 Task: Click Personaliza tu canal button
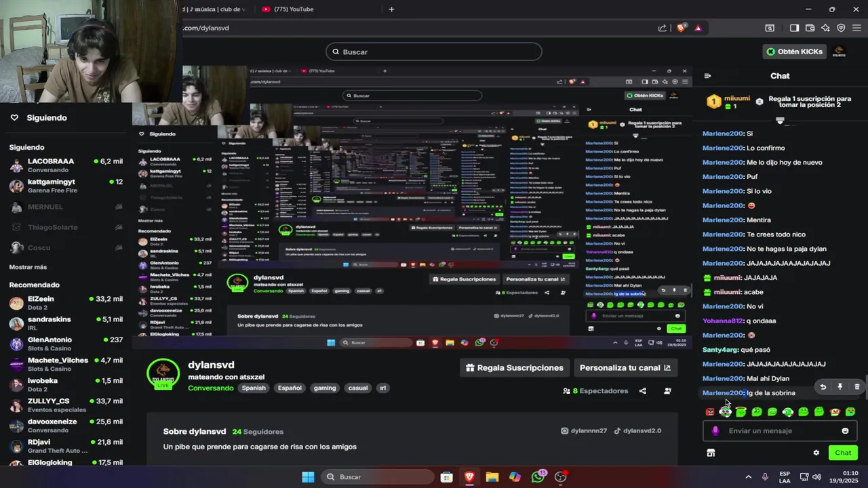click(x=625, y=367)
